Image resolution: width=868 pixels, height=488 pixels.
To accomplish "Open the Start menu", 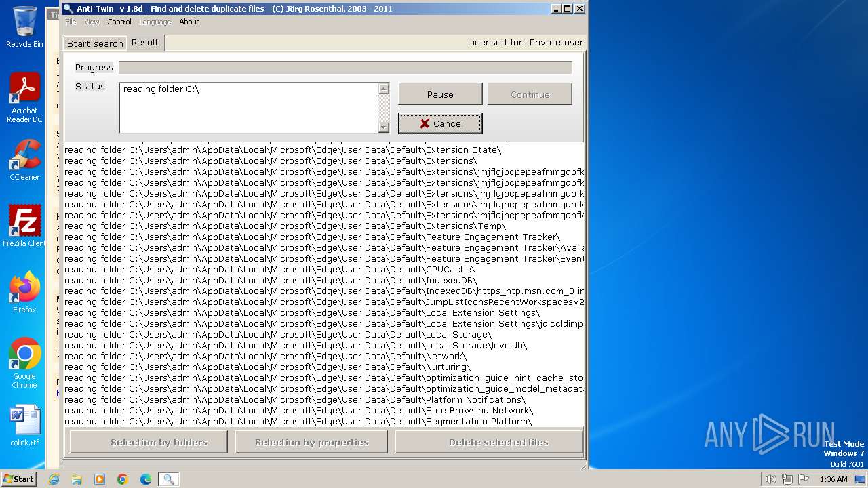I will pos(18,479).
